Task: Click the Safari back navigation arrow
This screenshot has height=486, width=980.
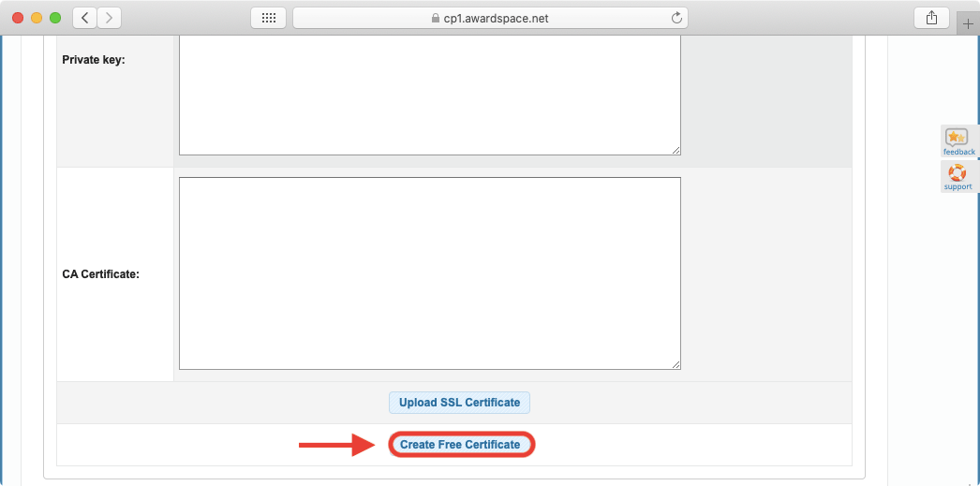Action: click(x=85, y=18)
